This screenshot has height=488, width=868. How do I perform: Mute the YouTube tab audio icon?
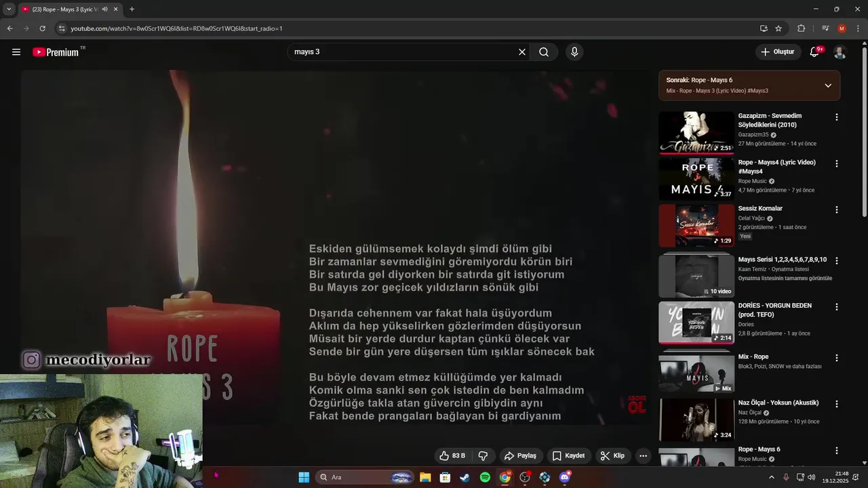click(104, 9)
